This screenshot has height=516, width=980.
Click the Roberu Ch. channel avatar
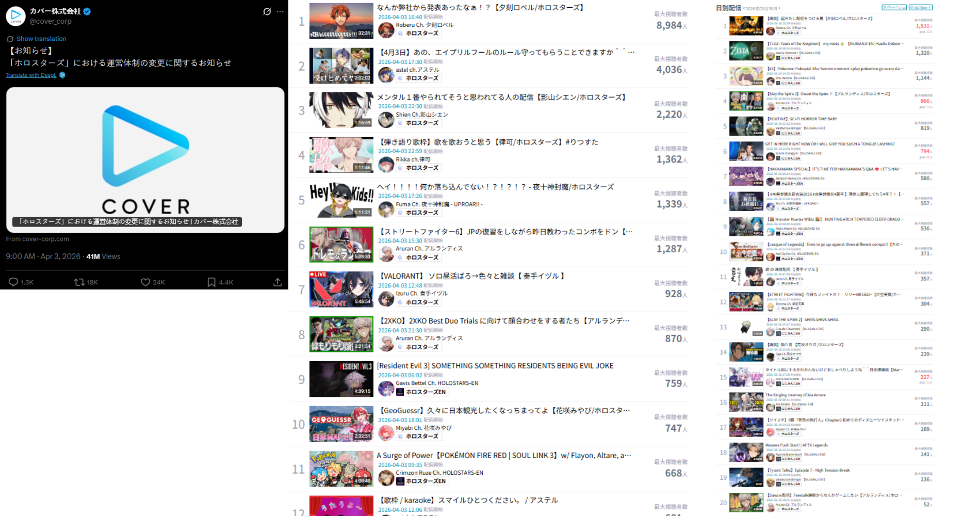(x=386, y=29)
